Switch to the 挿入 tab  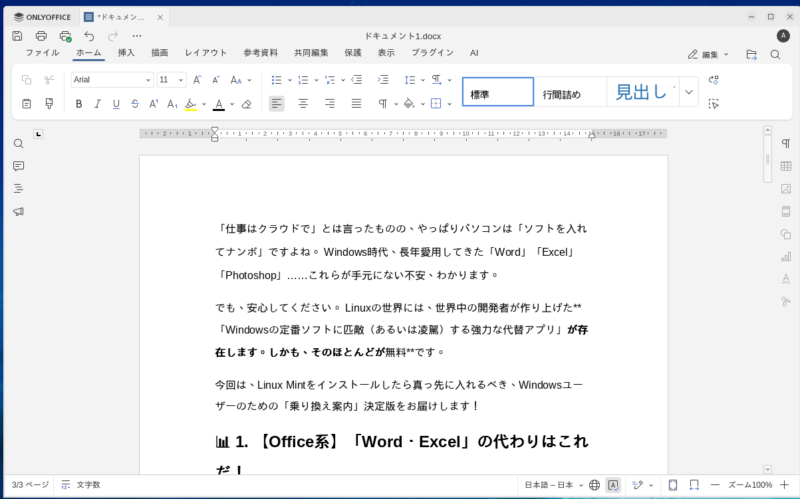(x=126, y=53)
